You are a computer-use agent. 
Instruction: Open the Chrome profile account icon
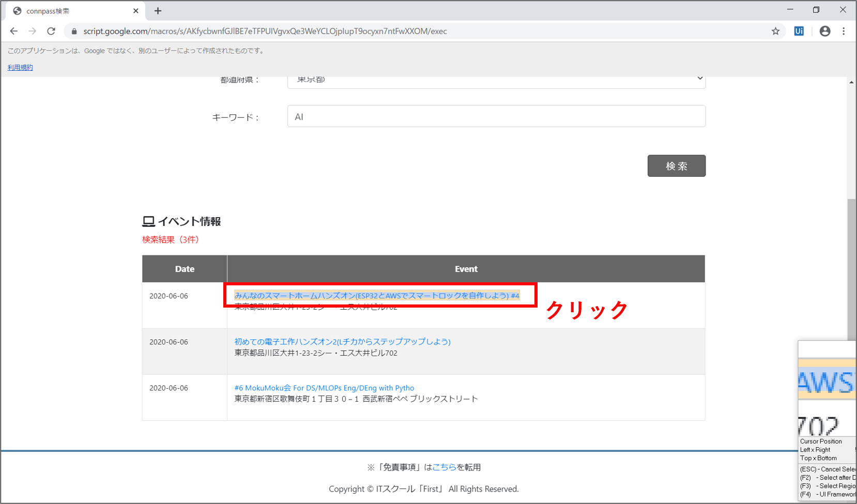825,31
